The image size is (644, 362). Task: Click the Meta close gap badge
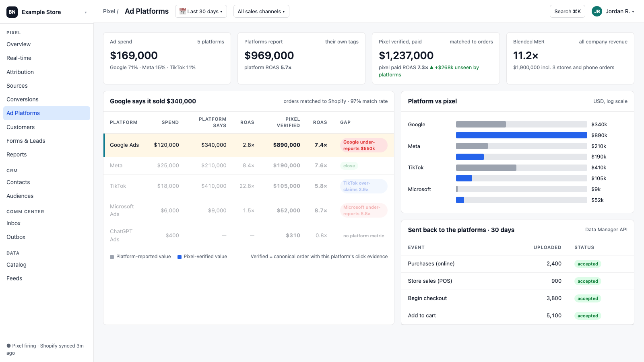pos(349,166)
